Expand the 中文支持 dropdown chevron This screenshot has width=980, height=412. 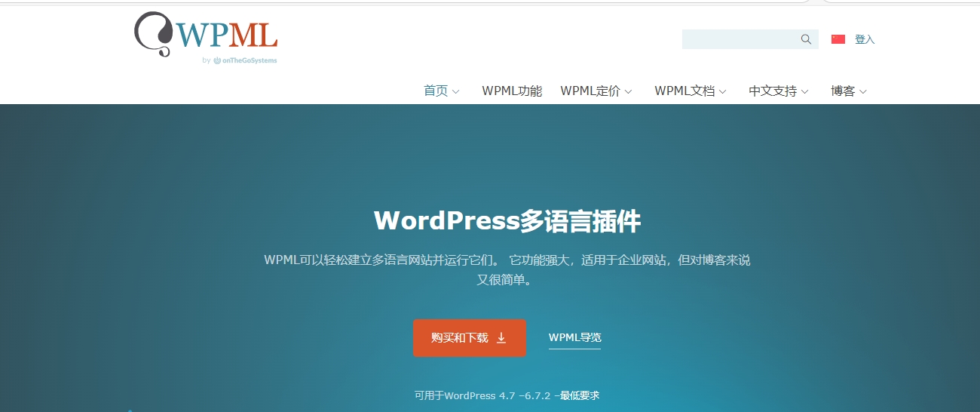coord(804,92)
